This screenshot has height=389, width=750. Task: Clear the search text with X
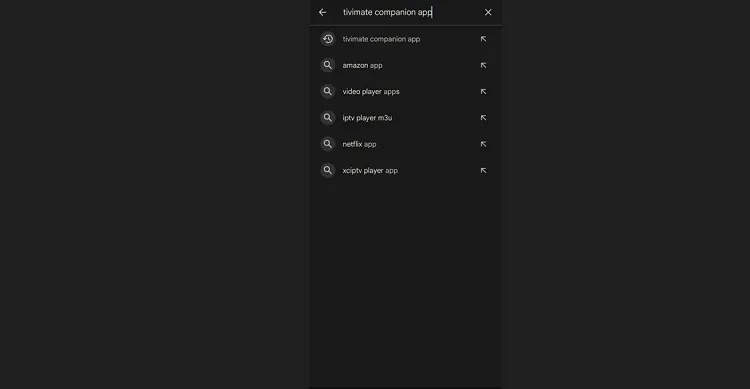point(488,12)
